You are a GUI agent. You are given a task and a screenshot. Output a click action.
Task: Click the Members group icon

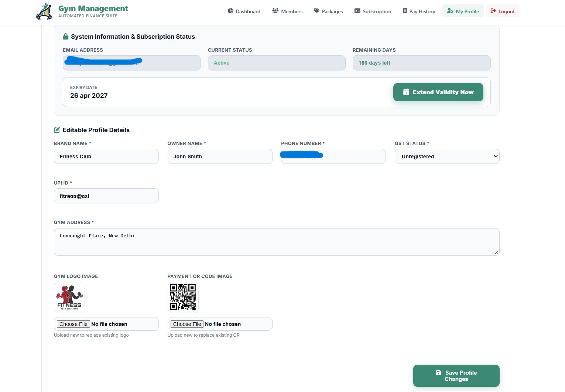pyautogui.click(x=275, y=11)
